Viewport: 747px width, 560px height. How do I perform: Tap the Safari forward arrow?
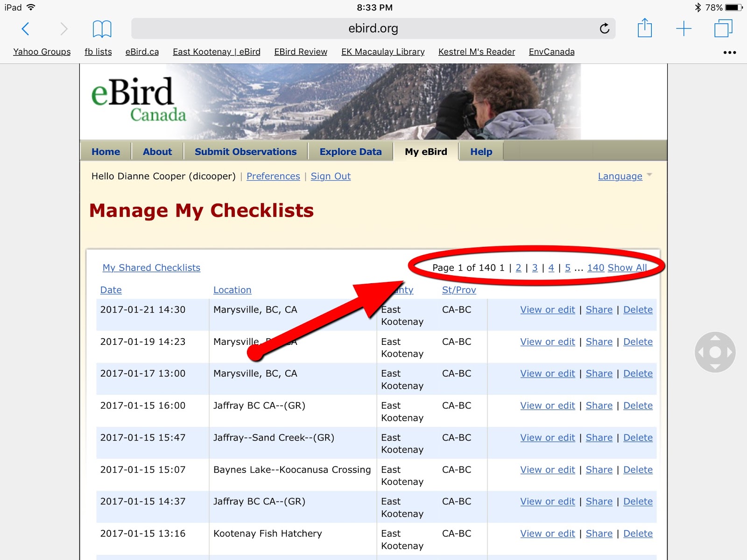coord(64,29)
